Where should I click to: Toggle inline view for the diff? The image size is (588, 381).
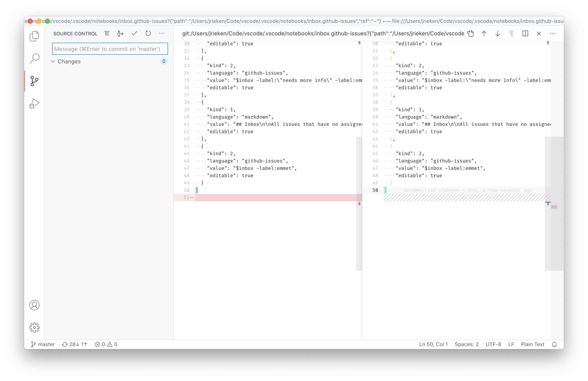[525, 33]
